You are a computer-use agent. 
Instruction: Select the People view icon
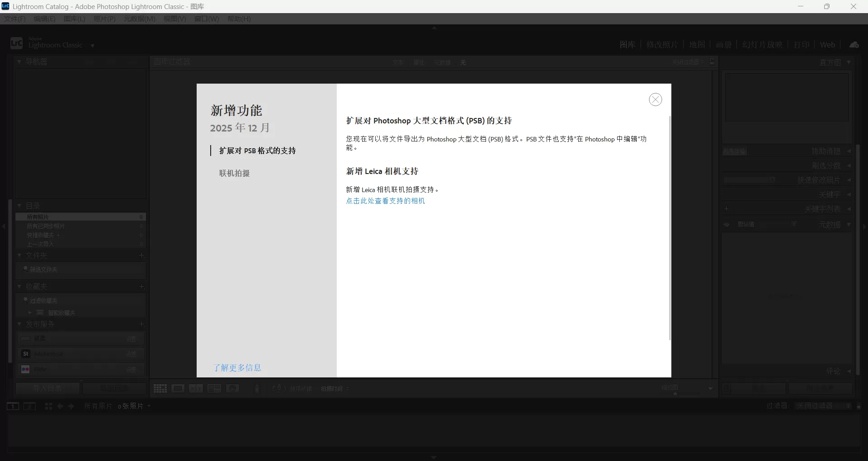click(x=233, y=389)
